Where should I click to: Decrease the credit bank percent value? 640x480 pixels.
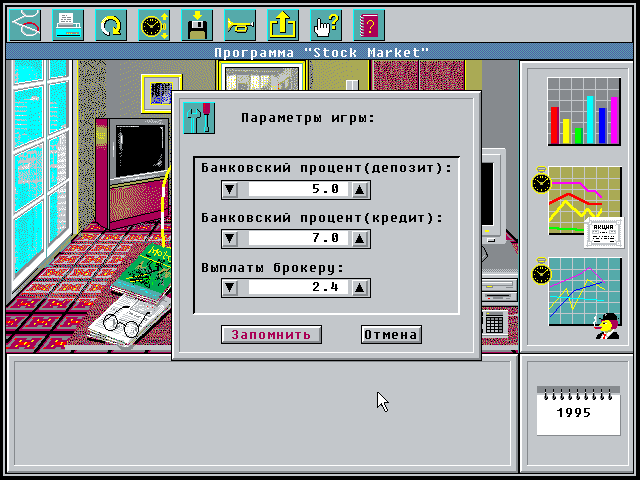tap(230, 239)
